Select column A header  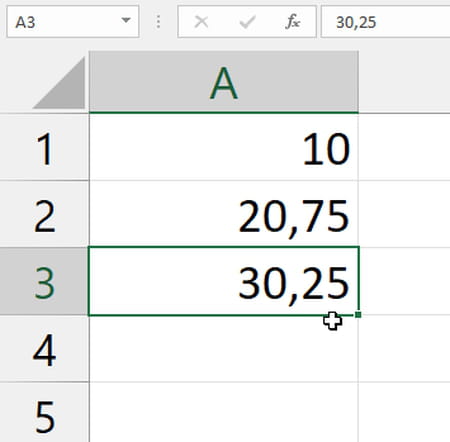click(x=224, y=82)
